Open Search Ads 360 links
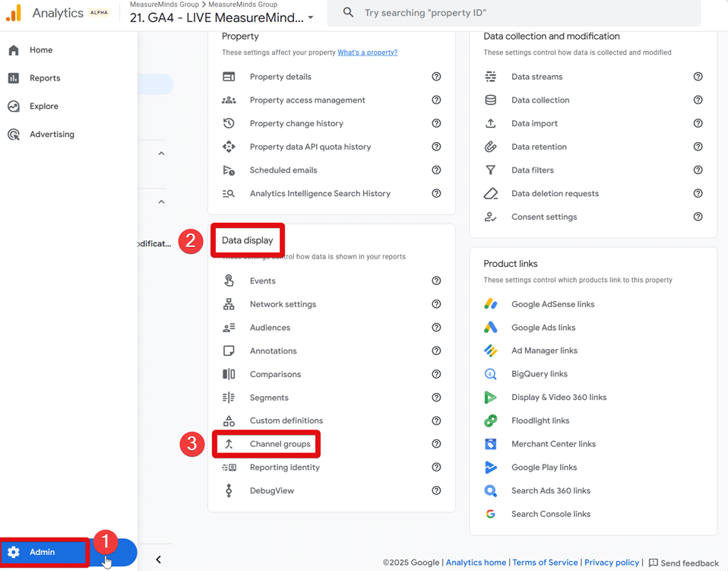 point(551,490)
